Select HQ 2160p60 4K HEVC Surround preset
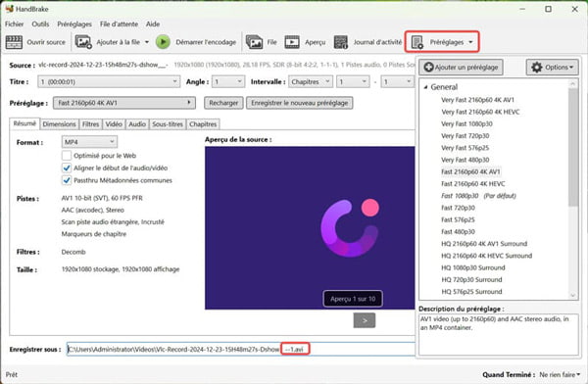Viewport: 588px width, 384px height. point(487,256)
